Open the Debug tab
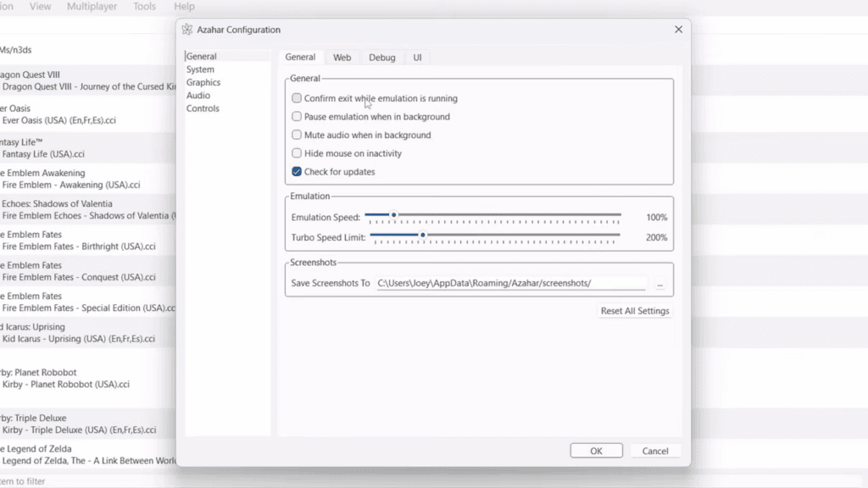The height and width of the screenshot is (488, 868). coord(382,58)
